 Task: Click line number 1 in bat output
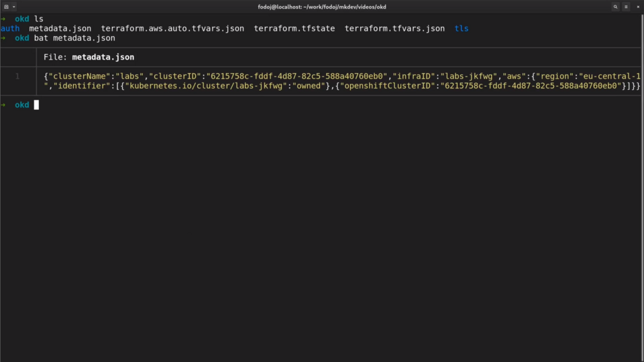pyautogui.click(x=17, y=76)
